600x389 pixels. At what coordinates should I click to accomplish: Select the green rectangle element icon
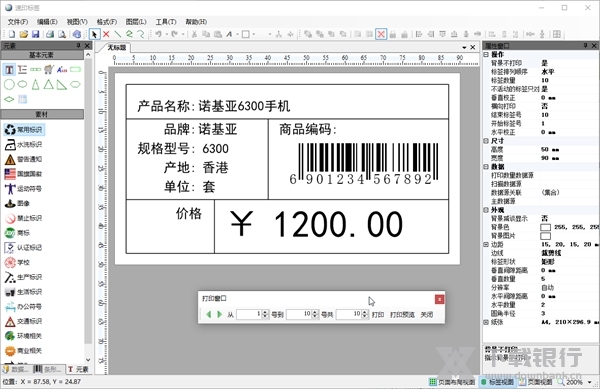(x=76, y=70)
